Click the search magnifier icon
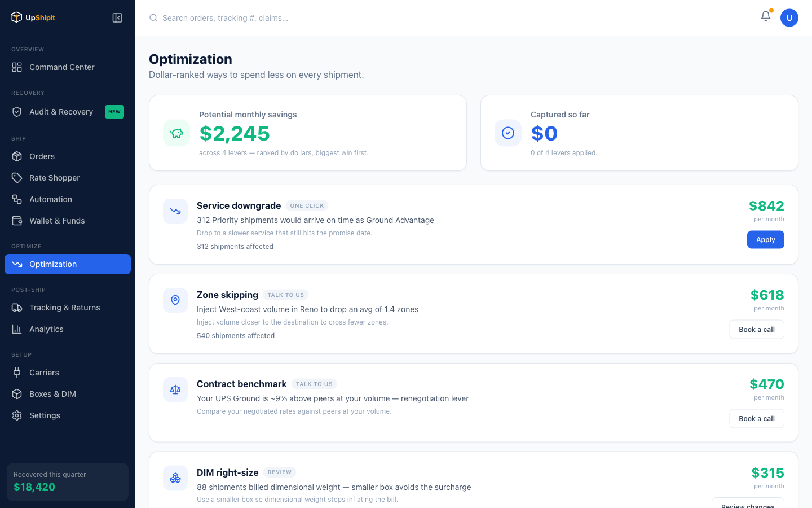Image resolution: width=812 pixels, height=508 pixels. click(153, 18)
